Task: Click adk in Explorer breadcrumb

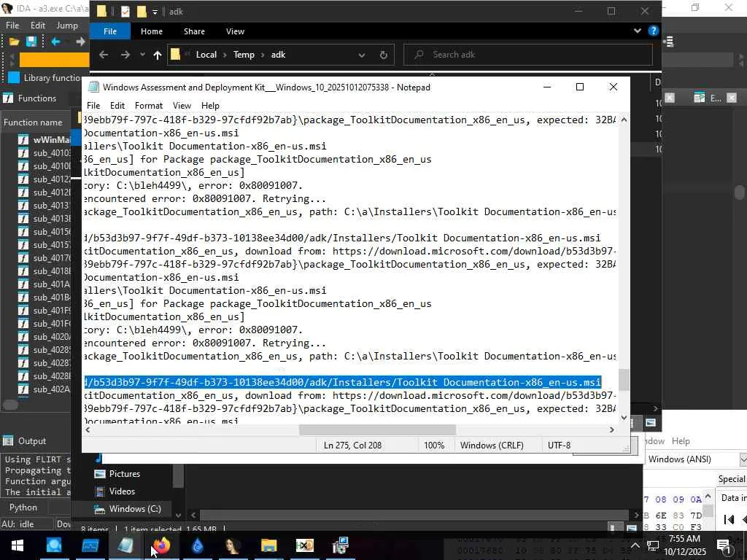Action: (278, 55)
